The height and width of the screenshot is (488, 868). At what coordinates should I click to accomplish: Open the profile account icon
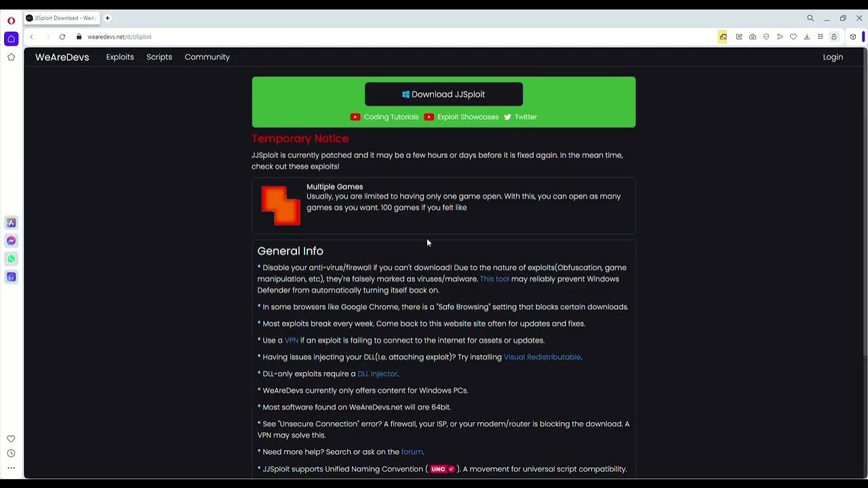coord(834,37)
